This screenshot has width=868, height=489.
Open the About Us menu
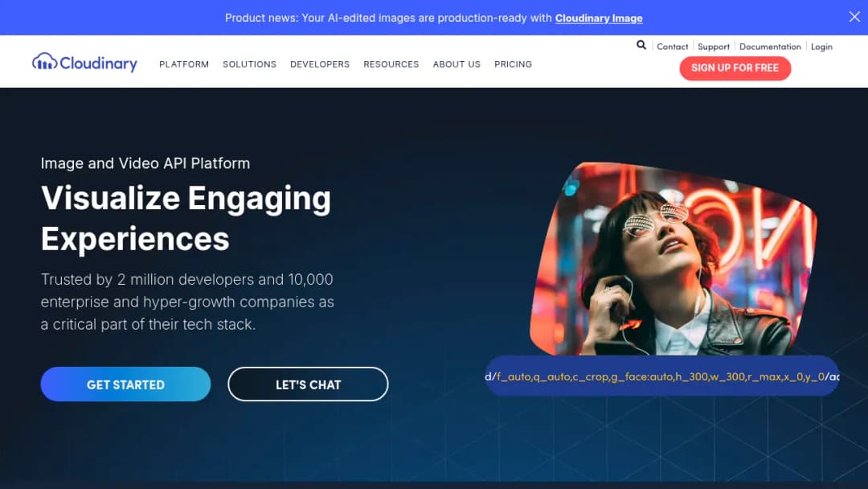pos(457,64)
